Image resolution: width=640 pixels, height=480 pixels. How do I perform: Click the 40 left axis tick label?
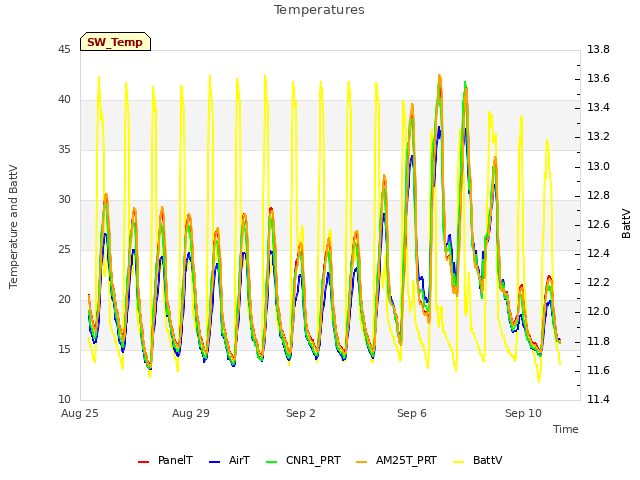coord(64,100)
